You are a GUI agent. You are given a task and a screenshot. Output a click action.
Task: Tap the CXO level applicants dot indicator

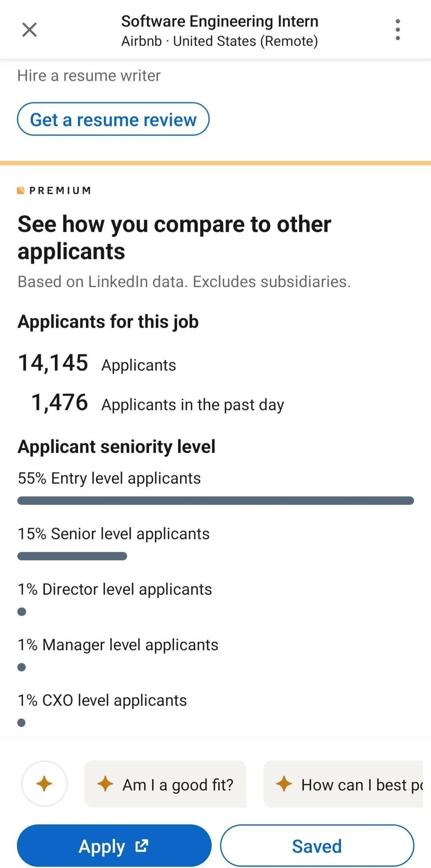coord(22,723)
